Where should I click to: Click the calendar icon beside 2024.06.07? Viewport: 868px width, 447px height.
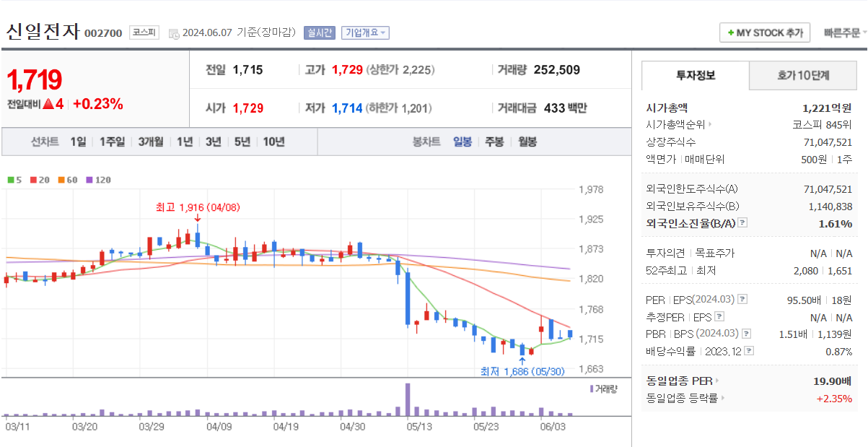coord(174,33)
